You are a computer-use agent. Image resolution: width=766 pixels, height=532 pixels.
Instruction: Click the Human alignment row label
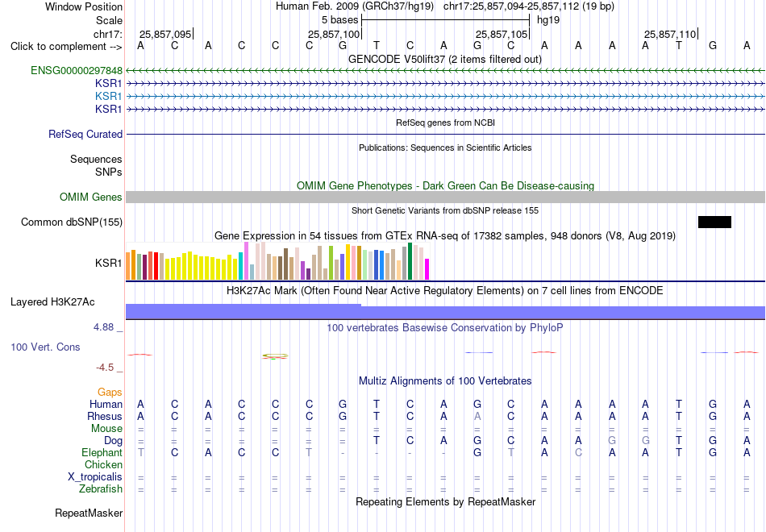[x=106, y=404]
